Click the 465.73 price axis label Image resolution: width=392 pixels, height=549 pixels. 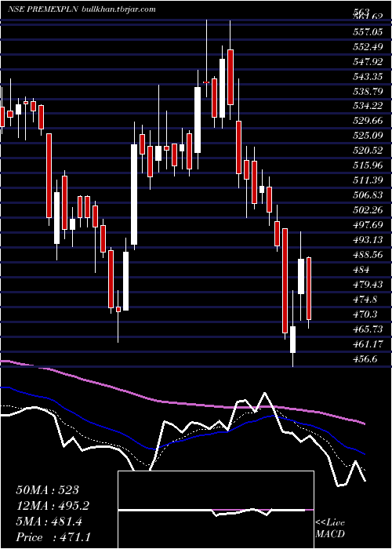point(367,329)
